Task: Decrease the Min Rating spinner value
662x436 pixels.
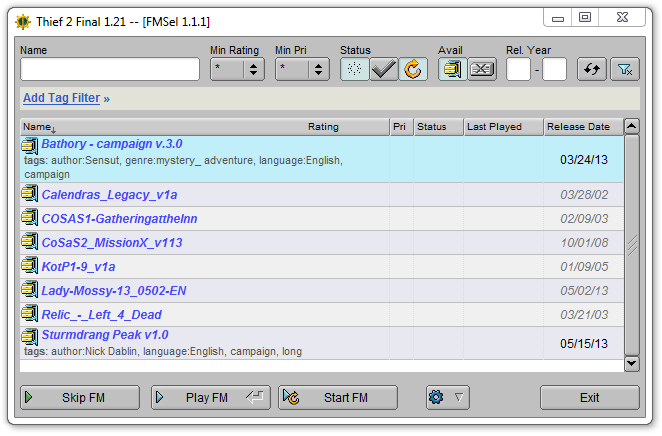Action: tap(253, 73)
